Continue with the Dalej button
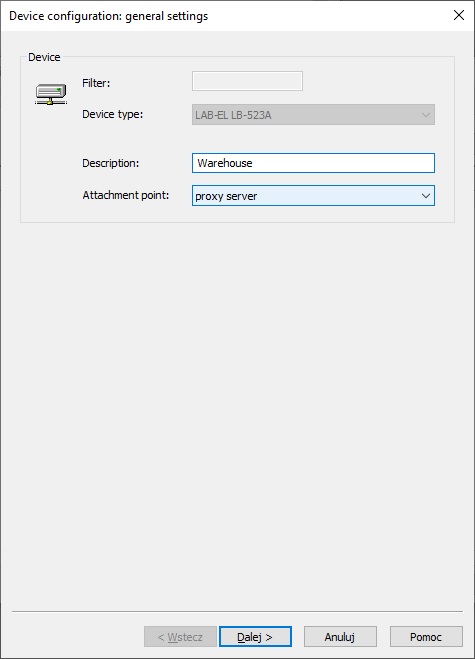 (x=255, y=637)
